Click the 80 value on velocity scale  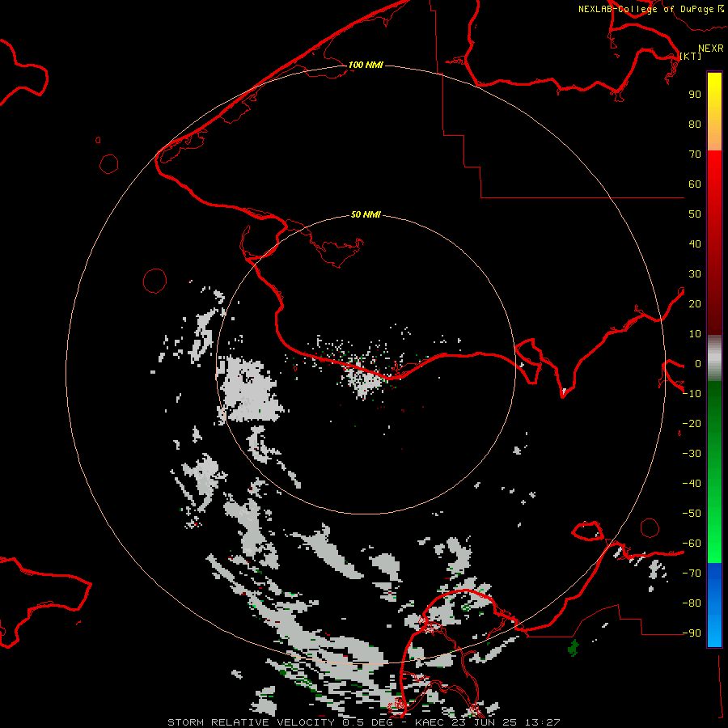[695, 124]
